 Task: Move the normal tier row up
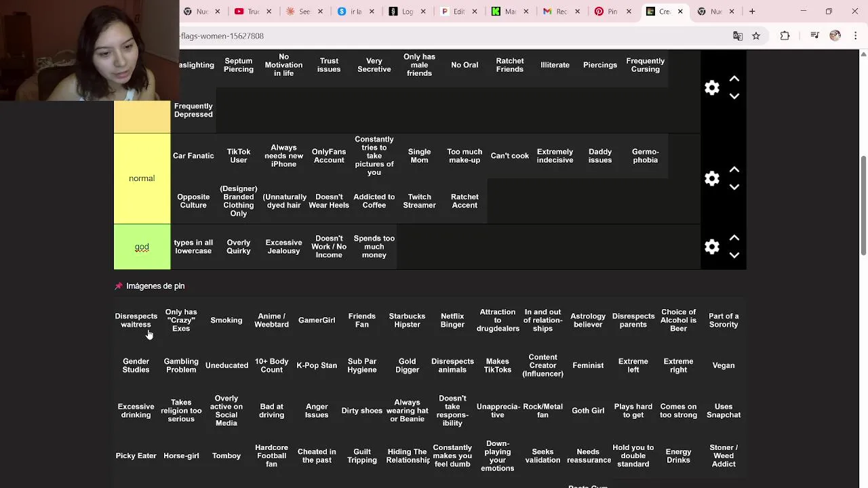[x=734, y=169]
